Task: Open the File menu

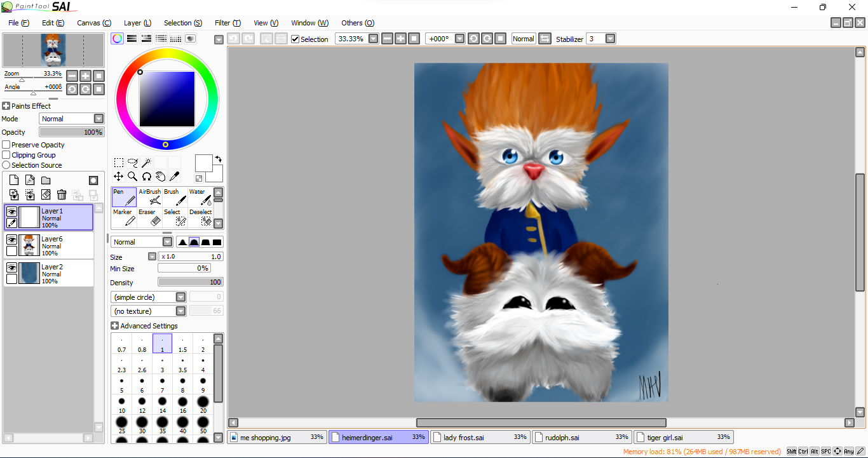Action: (19, 23)
